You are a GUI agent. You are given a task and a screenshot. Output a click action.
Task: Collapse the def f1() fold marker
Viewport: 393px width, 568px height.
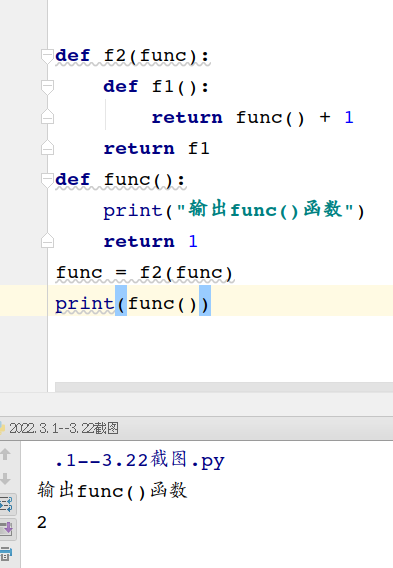[47, 87]
